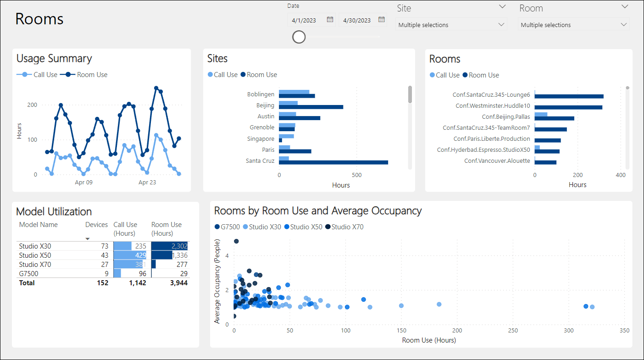The width and height of the screenshot is (644, 360).
Task: Click the date range slider handle
Action: (x=299, y=37)
